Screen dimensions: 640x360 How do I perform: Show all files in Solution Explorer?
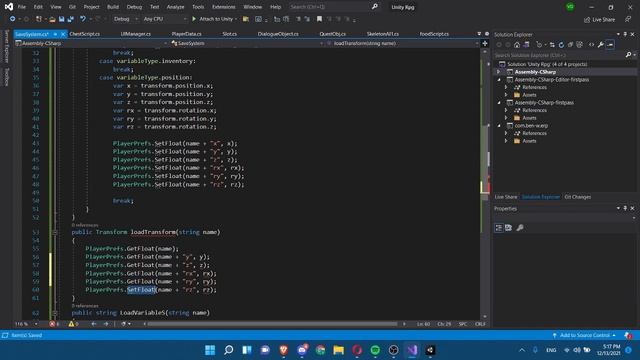click(580, 44)
